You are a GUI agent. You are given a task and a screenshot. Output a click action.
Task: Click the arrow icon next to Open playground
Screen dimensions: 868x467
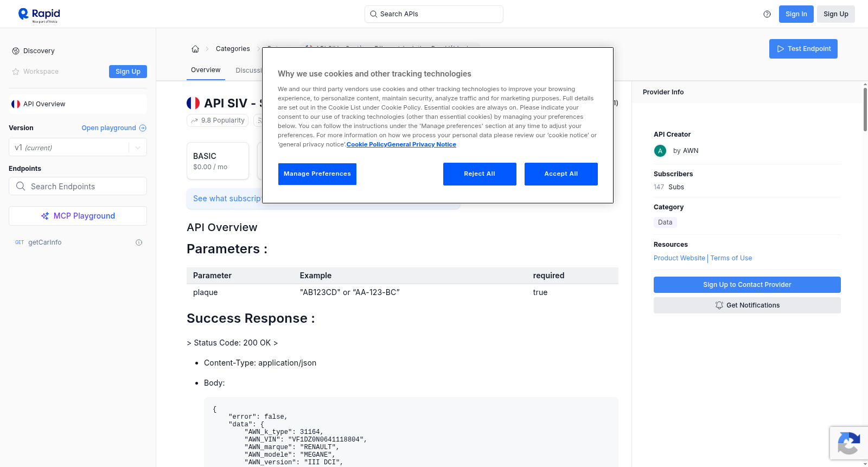[x=143, y=128]
